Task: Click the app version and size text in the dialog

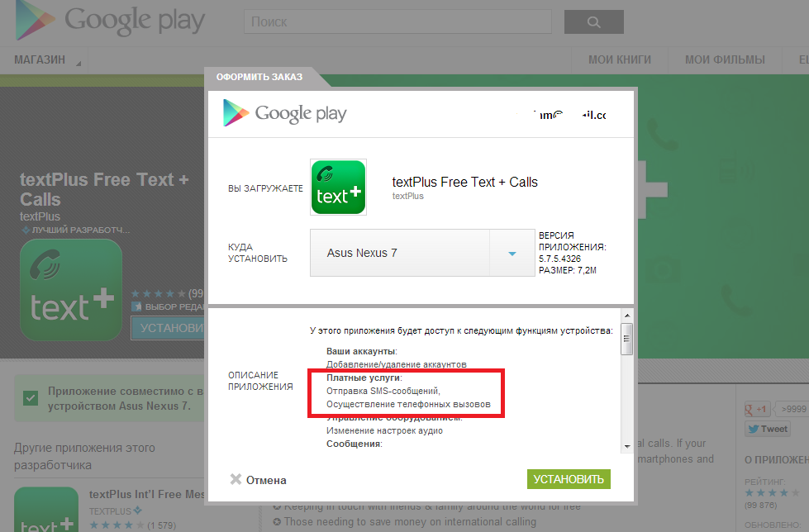Action: [x=573, y=253]
